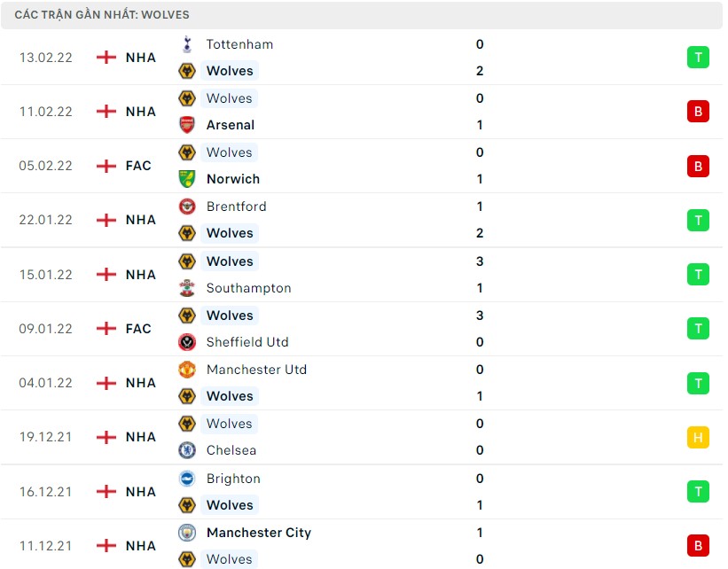The image size is (728, 569).
Task: Click the Brentford club crest icon
Action: click(187, 207)
